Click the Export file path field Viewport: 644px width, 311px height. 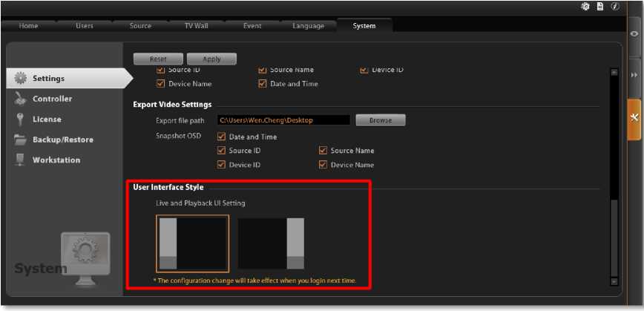coord(283,120)
